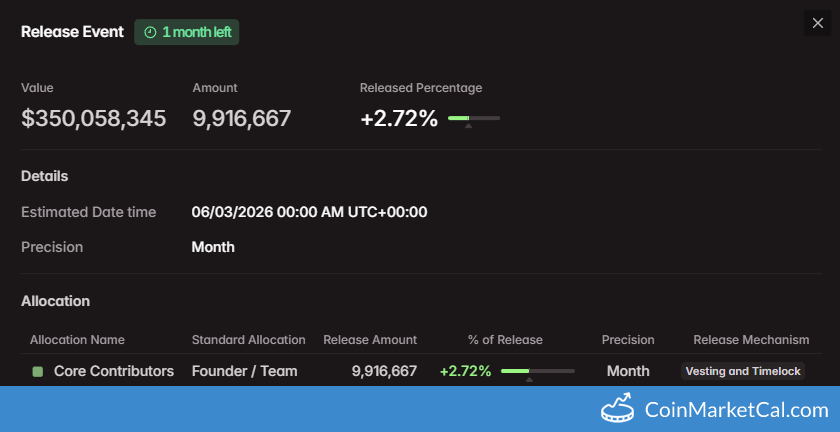Click the Founder / Team allocation cell
Image resolution: width=840 pixels, height=432 pixels.
click(244, 371)
